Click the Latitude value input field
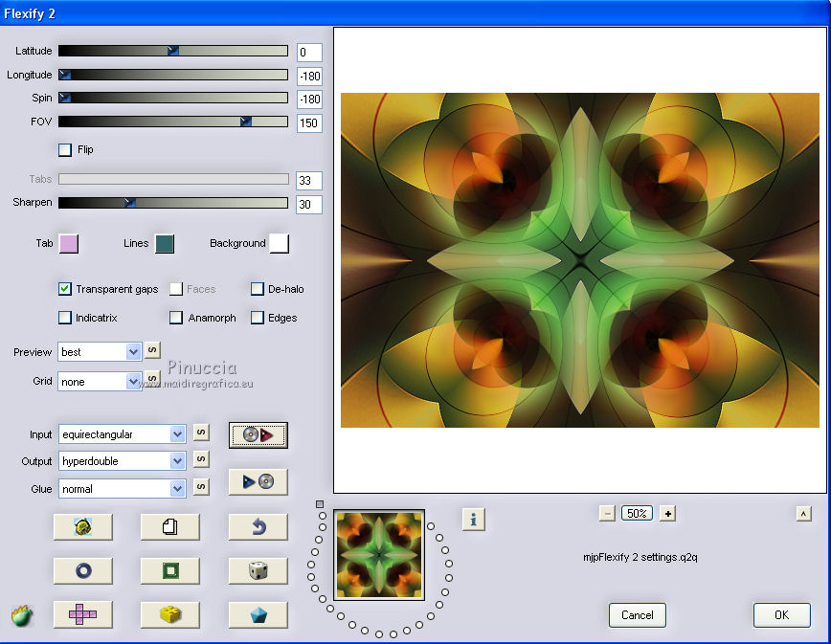 pos(309,53)
